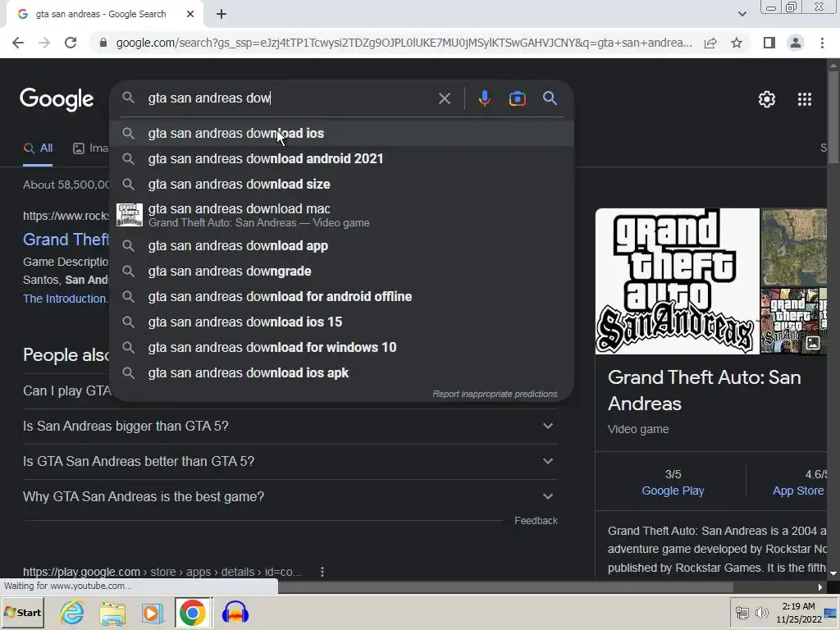
Task: Click the voice search microphone icon
Action: (x=484, y=98)
